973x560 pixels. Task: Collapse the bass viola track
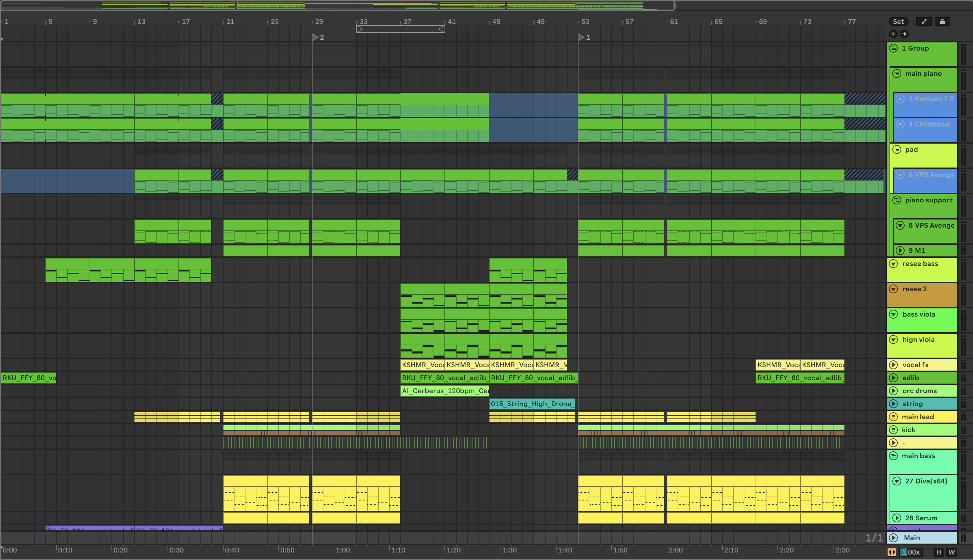[x=894, y=315]
